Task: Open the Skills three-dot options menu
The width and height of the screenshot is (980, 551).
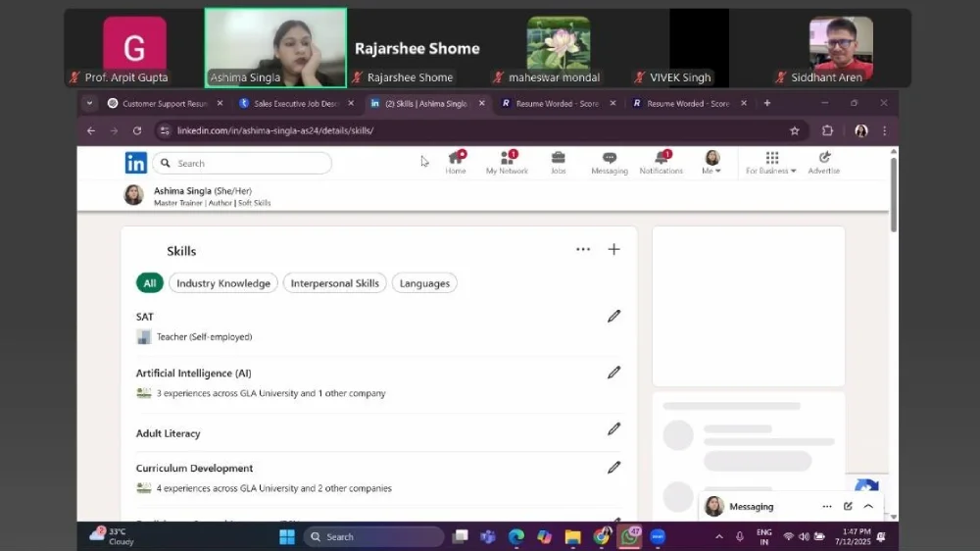Action: click(583, 249)
